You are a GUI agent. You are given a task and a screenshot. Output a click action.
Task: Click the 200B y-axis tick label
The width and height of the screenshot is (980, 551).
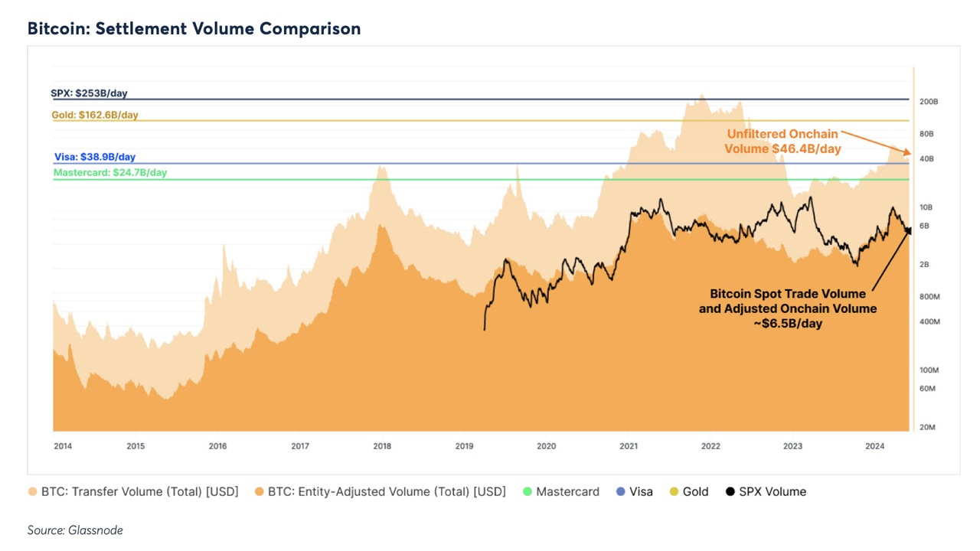click(929, 102)
